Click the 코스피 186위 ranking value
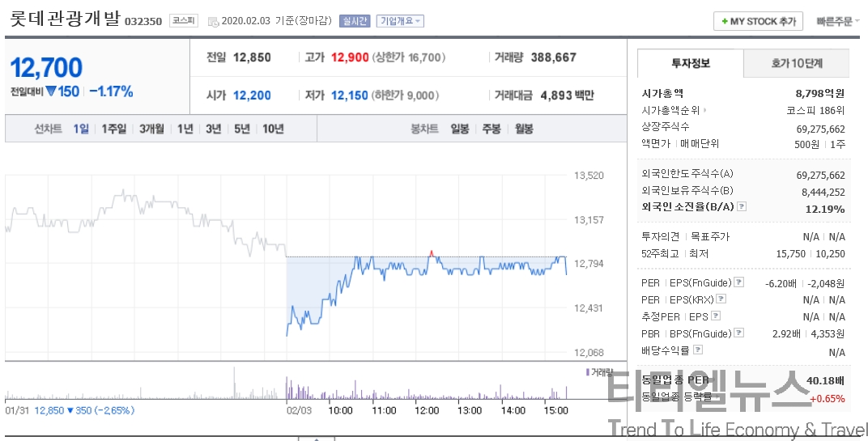This screenshot has height=441, width=868. [x=816, y=111]
